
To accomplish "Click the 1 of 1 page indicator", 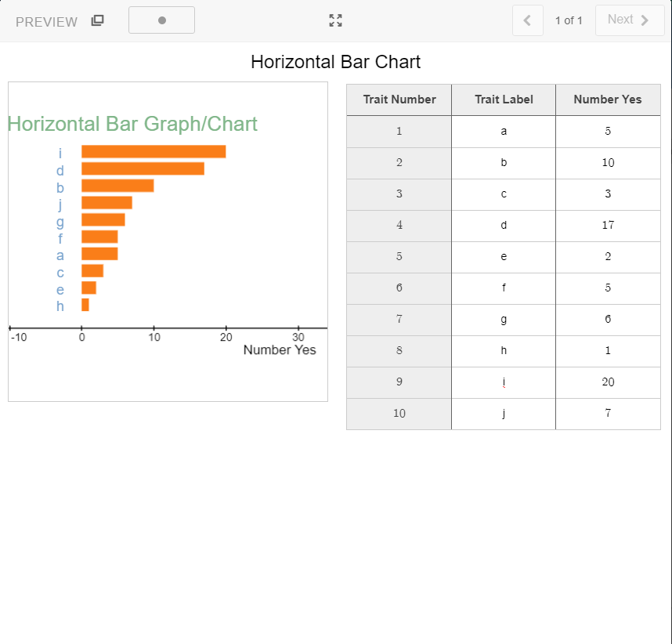I will click(x=569, y=20).
